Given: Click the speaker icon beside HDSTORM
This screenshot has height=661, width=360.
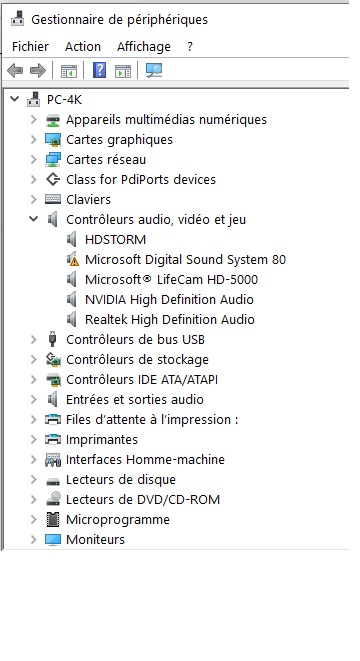Looking at the screenshot, I should (73, 239).
